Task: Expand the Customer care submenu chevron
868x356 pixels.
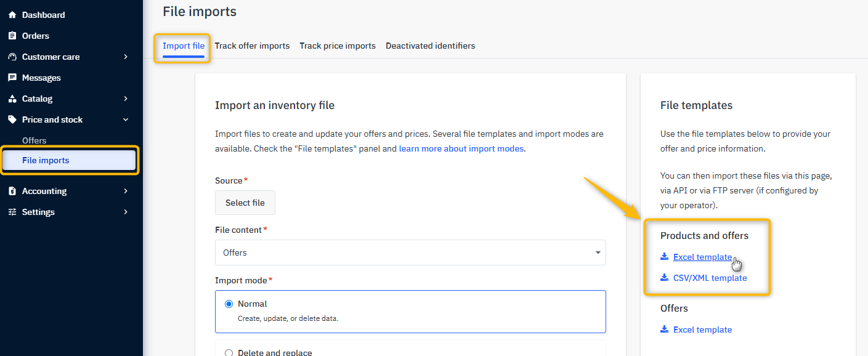Action: 126,57
